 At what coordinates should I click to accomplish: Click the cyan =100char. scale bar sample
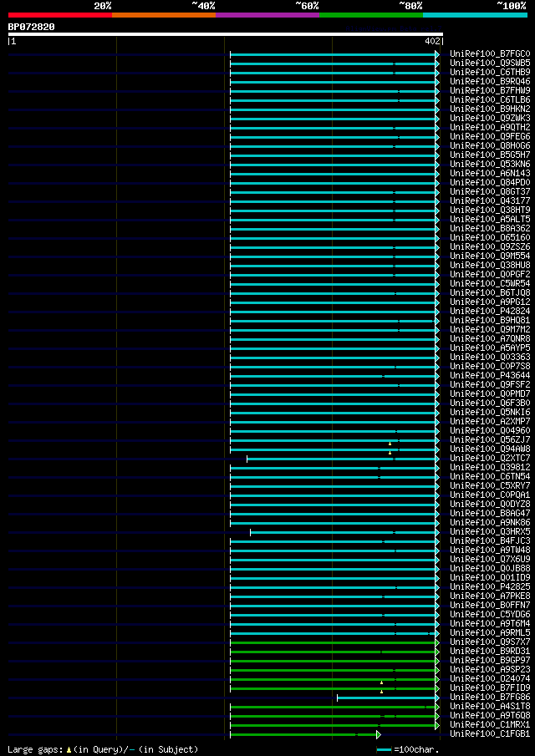(x=384, y=749)
